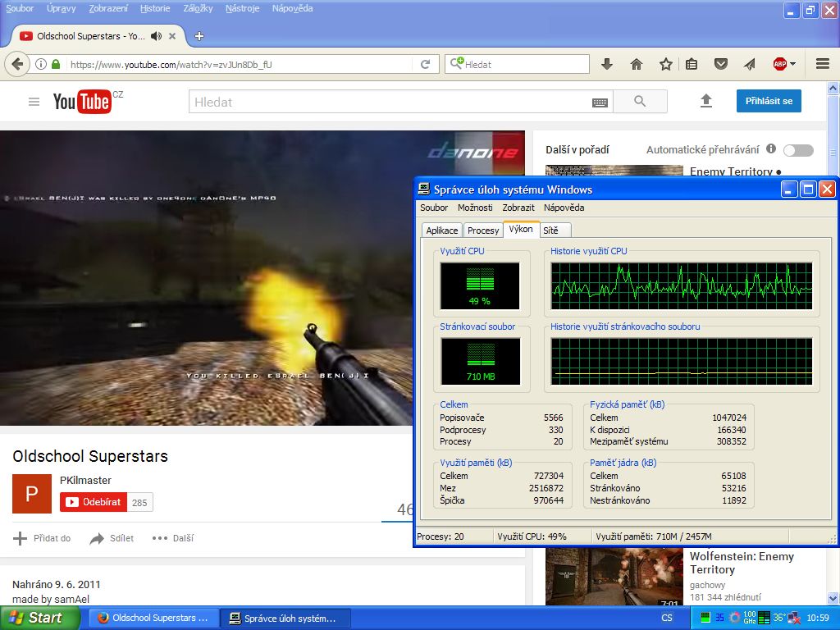Image resolution: width=840 pixels, height=630 pixels.
Task: Open the Zobrazit menu in Task Manager
Action: click(518, 208)
